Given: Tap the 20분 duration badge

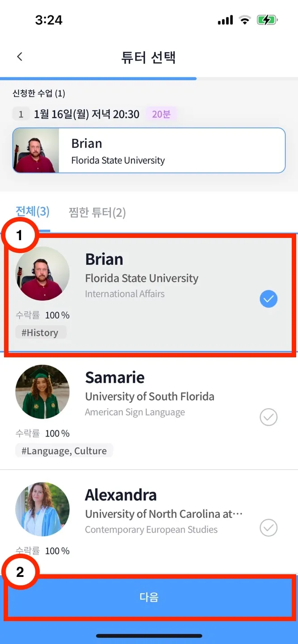Looking at the screenshot, I should 161,114.
